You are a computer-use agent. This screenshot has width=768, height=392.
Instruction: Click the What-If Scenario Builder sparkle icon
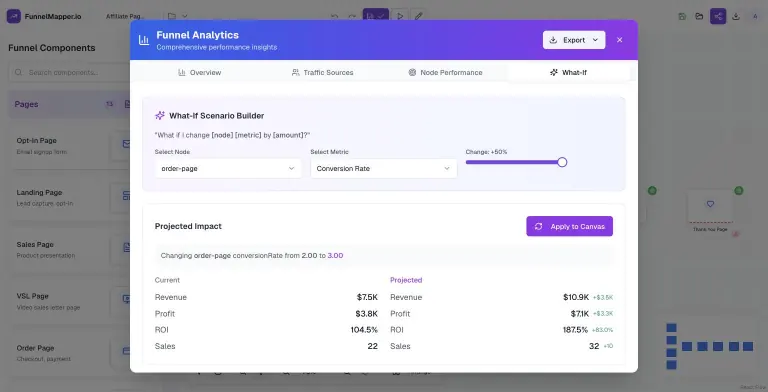(160, 116)
